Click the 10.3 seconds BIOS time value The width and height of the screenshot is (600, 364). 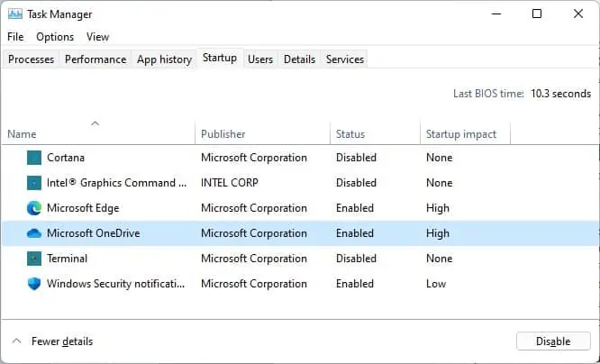pos(561,94)
